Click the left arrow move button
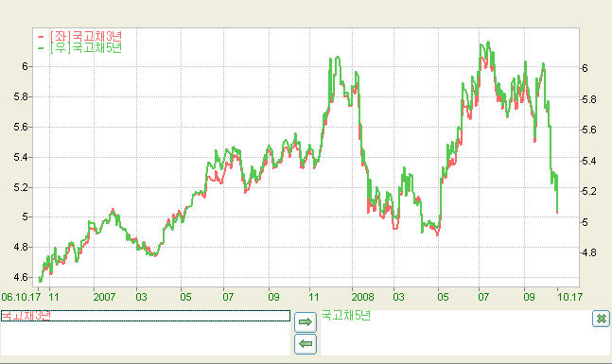612x364 pixels. [x=306, y=344]
